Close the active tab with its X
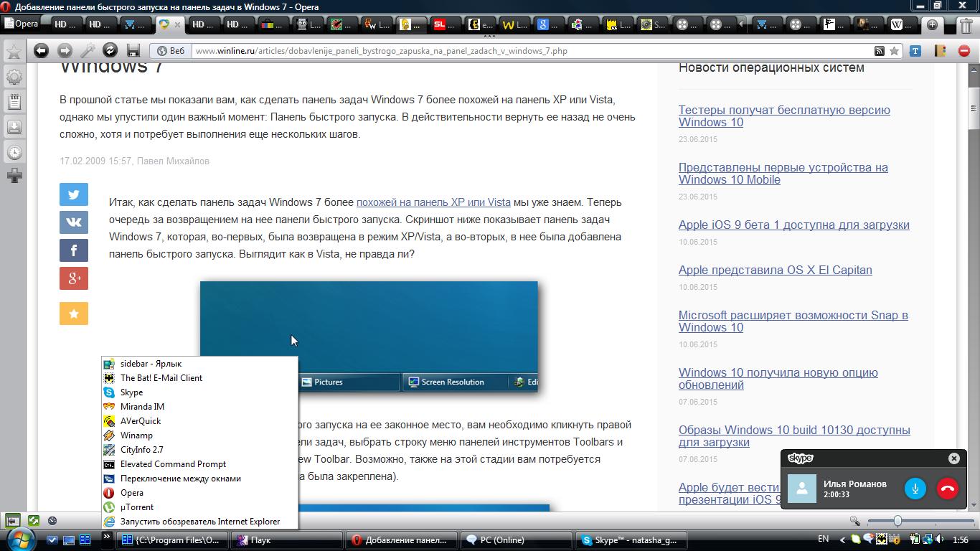Screen dimensions: 980x551 coord(177,24)
